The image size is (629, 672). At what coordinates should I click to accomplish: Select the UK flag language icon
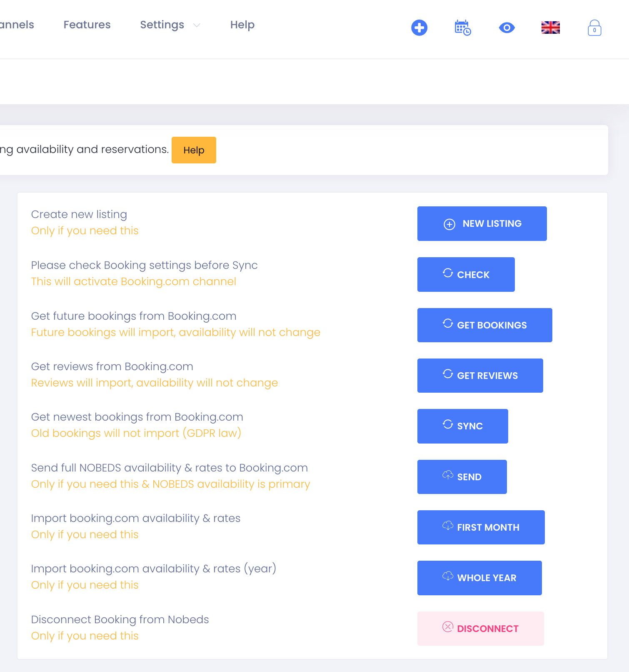(550, 28)
